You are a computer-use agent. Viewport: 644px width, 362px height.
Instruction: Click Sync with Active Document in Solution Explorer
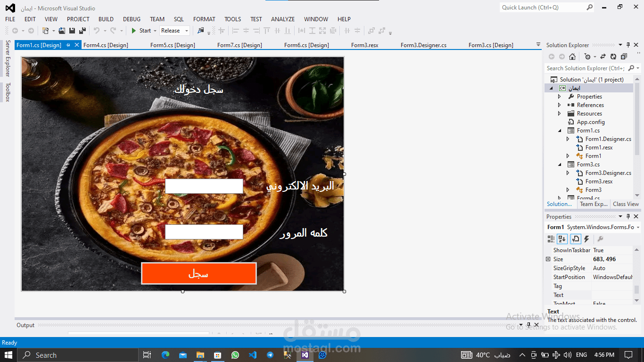tap(603, 57)
